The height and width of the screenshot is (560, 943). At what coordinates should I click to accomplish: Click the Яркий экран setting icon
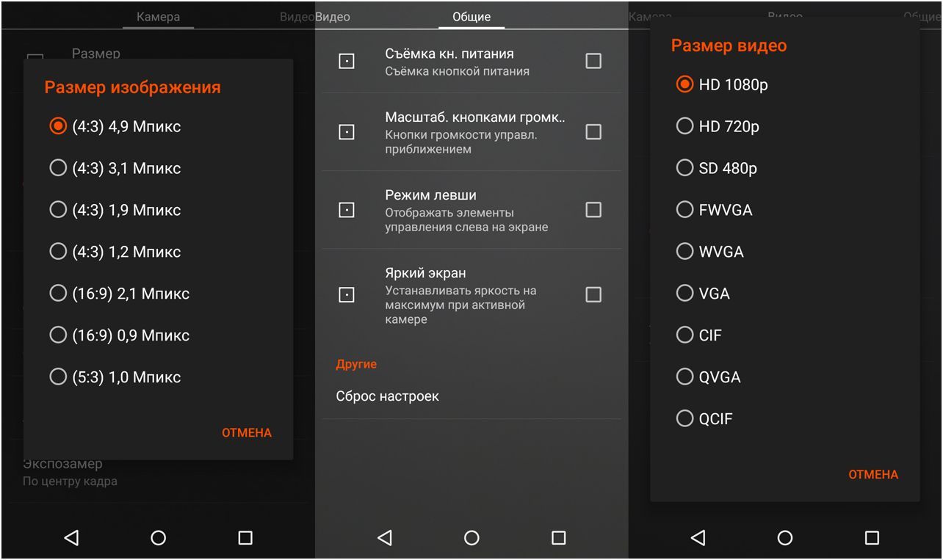tap(345, 295)
